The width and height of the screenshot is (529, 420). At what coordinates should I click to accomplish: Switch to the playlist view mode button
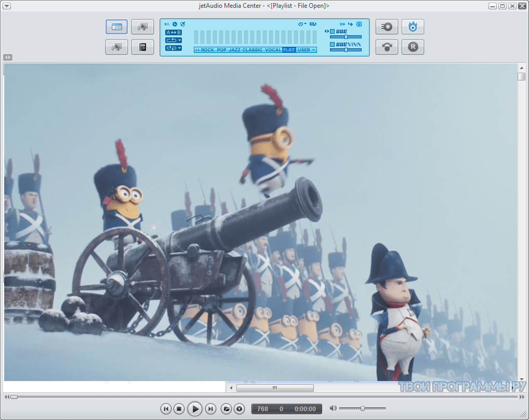116,26
